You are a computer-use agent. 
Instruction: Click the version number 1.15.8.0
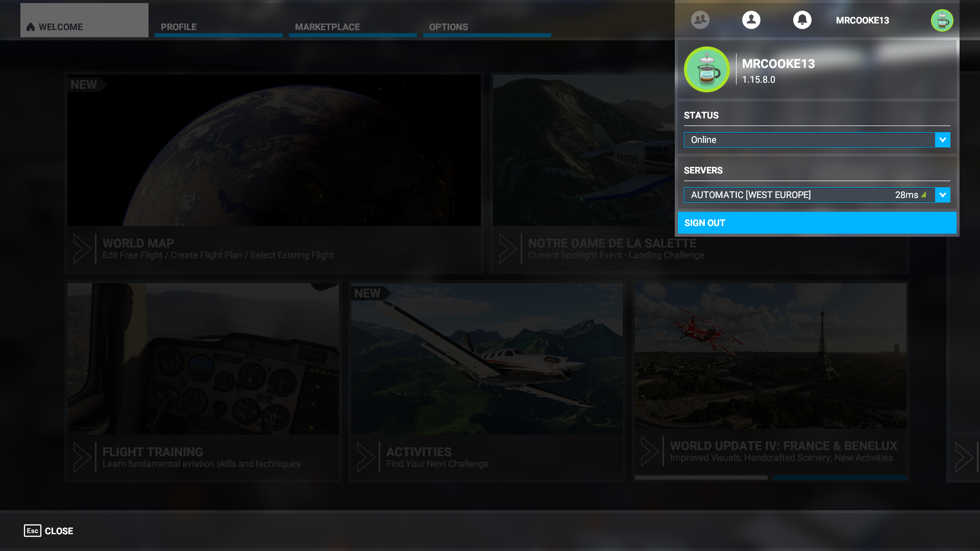tap(758, 80)
